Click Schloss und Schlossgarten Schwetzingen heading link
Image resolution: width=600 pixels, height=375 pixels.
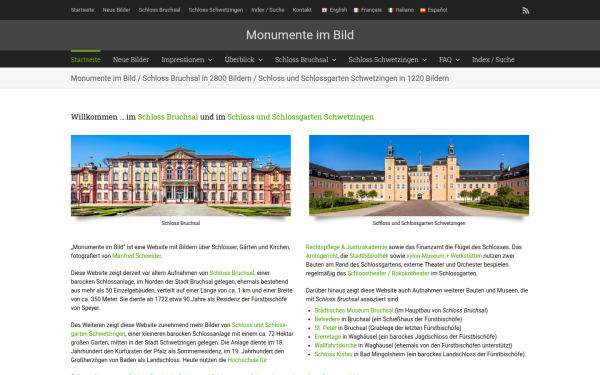[300, 117]
